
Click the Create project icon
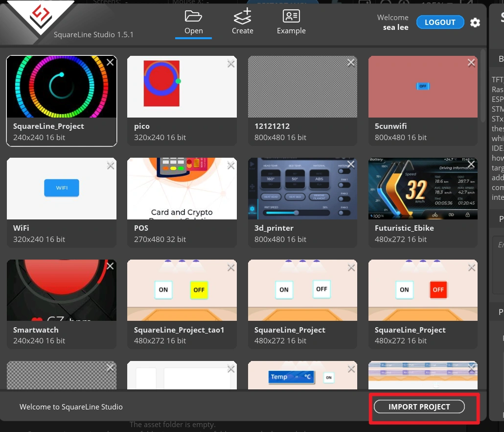(x=242, y=16)
